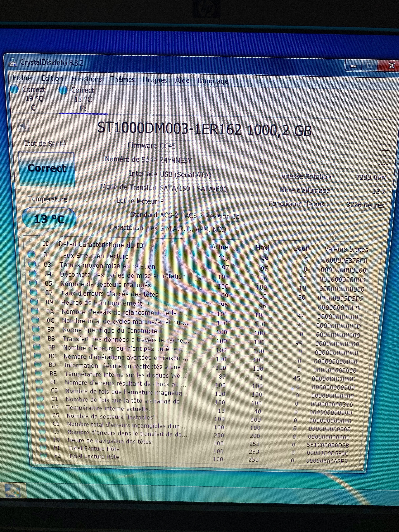
Task: Click the status circle for attribute F2
Action: 44,455
